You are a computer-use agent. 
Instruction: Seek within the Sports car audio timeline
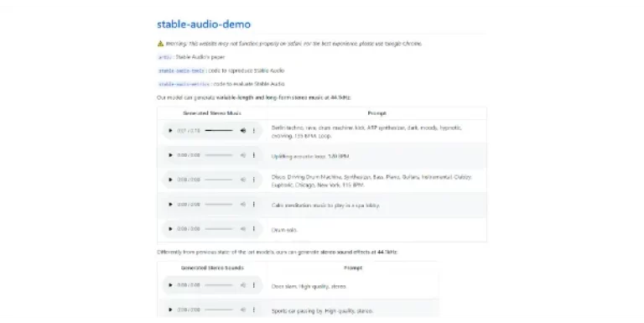219,310
